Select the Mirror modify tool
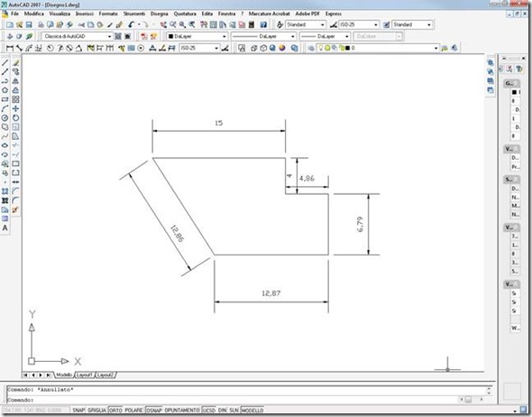The image size is (532, 417). tap(15, 81)
